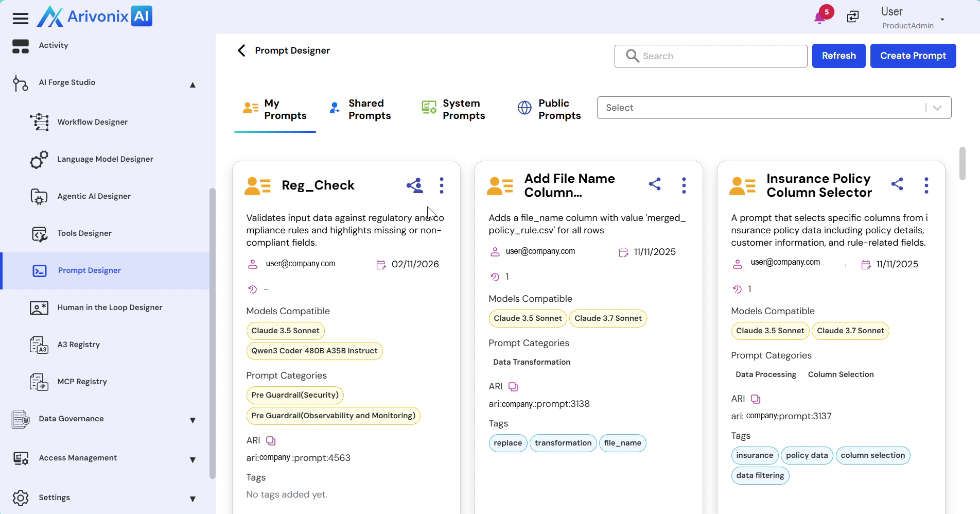The height and width of the screenshot is (514, 980).
Task: Open the notifications bell icon
Action: click(x=820, y=18)
